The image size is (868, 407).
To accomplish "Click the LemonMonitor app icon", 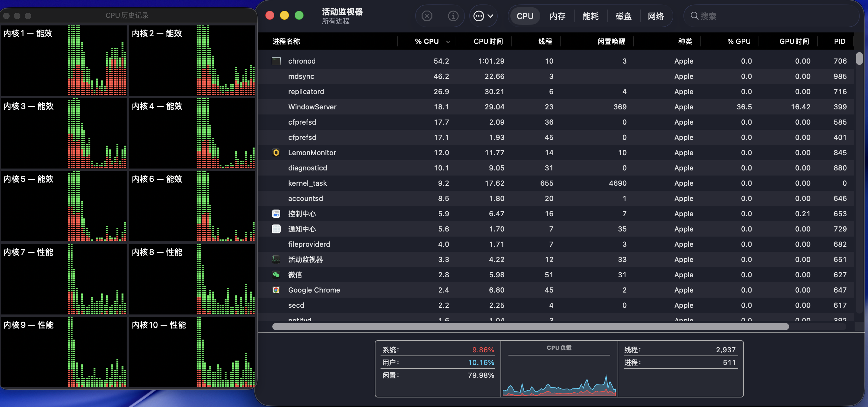I will (276, 153).
